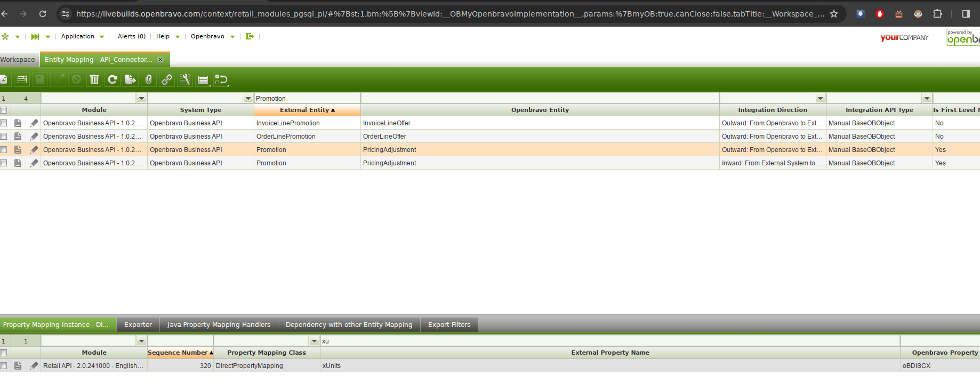Edit the InvoiceLinePromotion row with pencil icon
The width and height of the screenshot is (980, 392).
point(34,123)
